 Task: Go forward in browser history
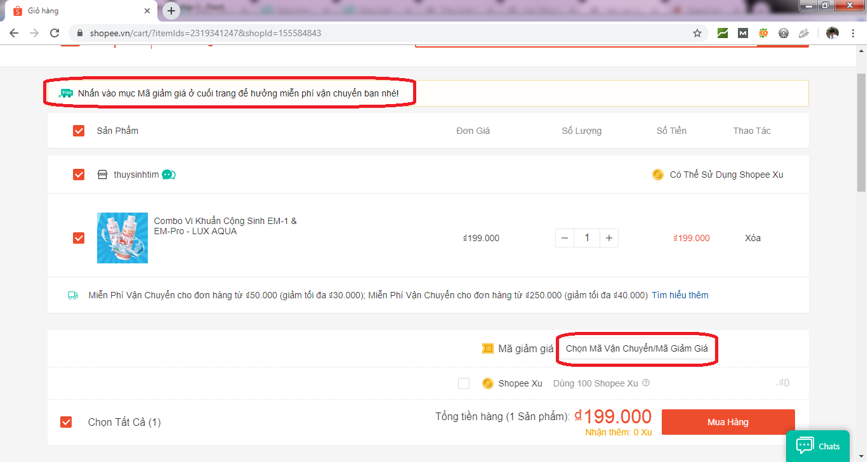pos(34,33)
